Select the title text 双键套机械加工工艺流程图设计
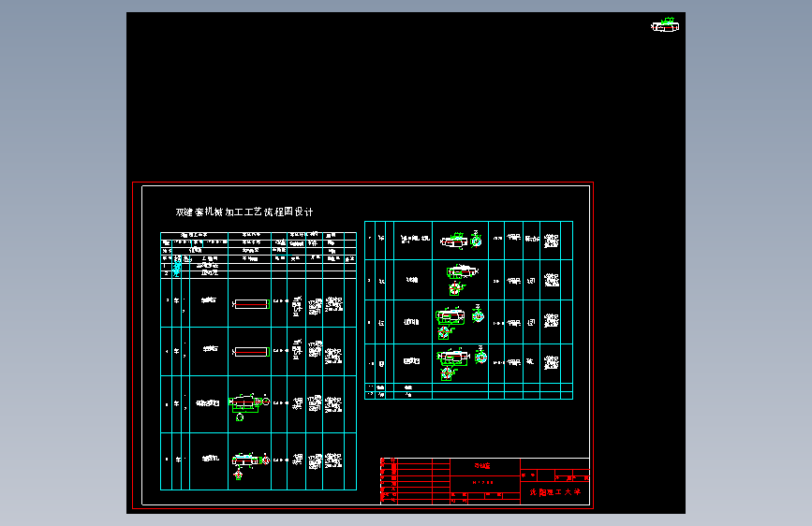This screenshot has height=526, width=812. pos(244,212)
